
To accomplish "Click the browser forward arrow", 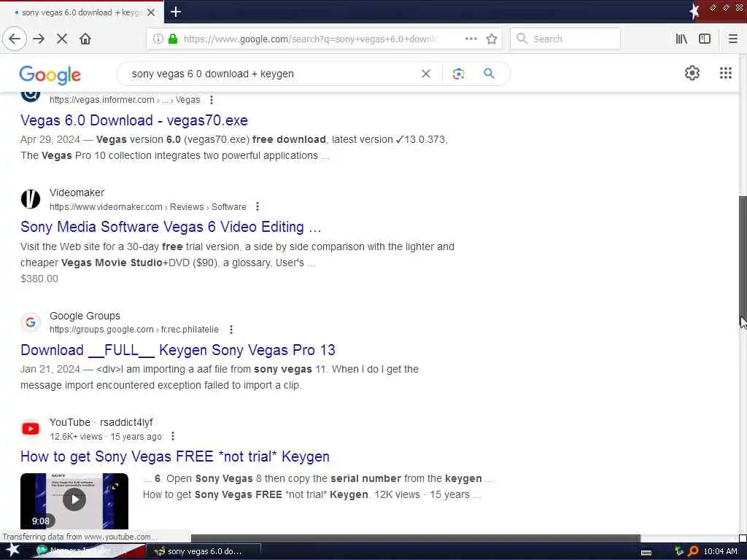I will pos(39,39).
